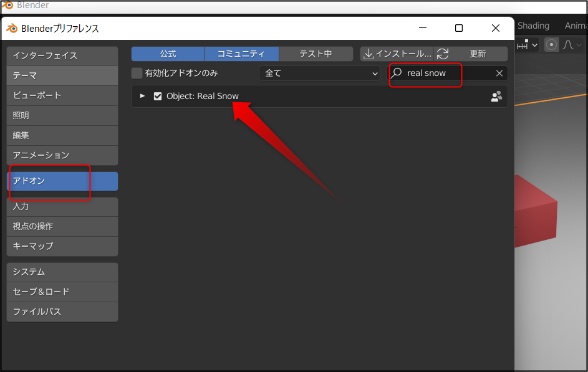Toggle the テスト中 add-on filter

316,54
